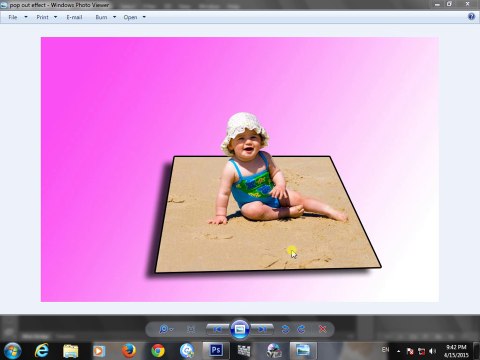Click the network tray icon
The image size is (480, 360).
tap(421, 351)
